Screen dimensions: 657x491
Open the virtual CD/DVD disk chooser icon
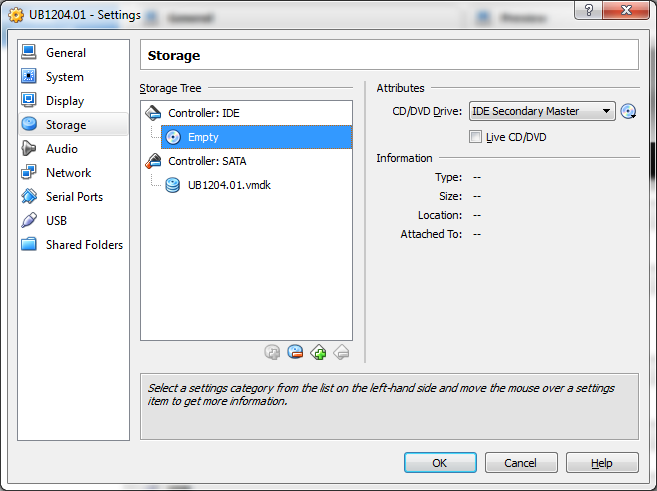click(x=628, y=112)
